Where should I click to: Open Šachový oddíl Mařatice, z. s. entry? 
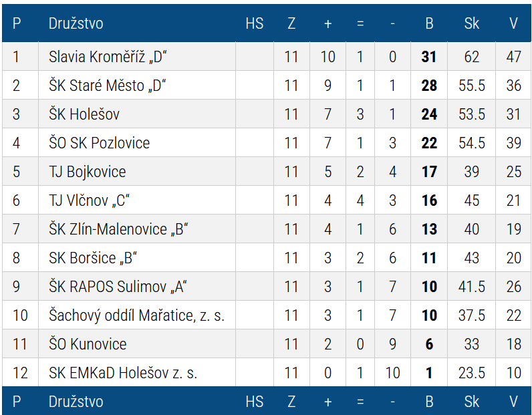pyautogui.click(x=136, y=315)
